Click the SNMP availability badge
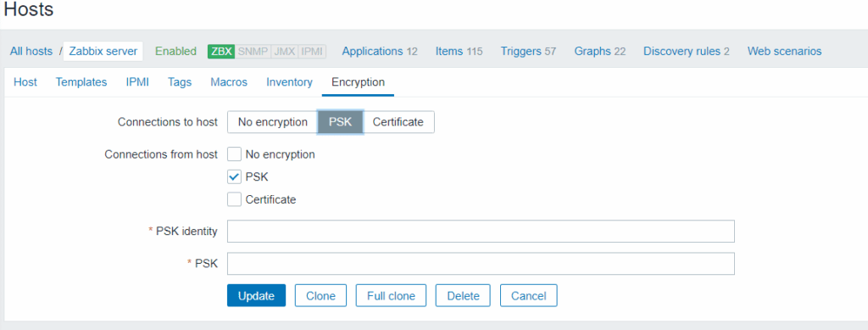The height and width of the screenshot is (330, 868). pyautogui.click(x=253, y=52)
